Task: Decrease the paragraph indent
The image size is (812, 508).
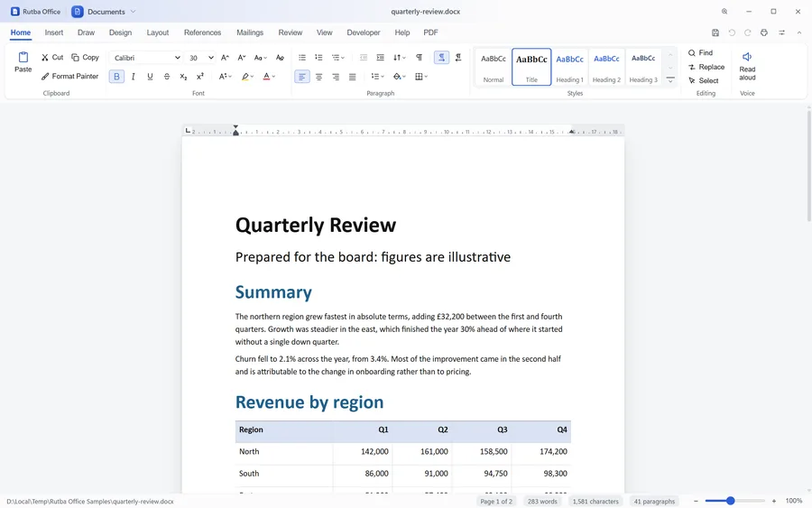Action: 364,58
